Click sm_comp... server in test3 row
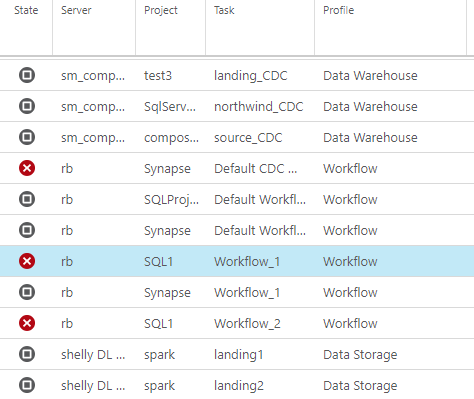Viewport: 474px width, 399px height. pos(93,76)
